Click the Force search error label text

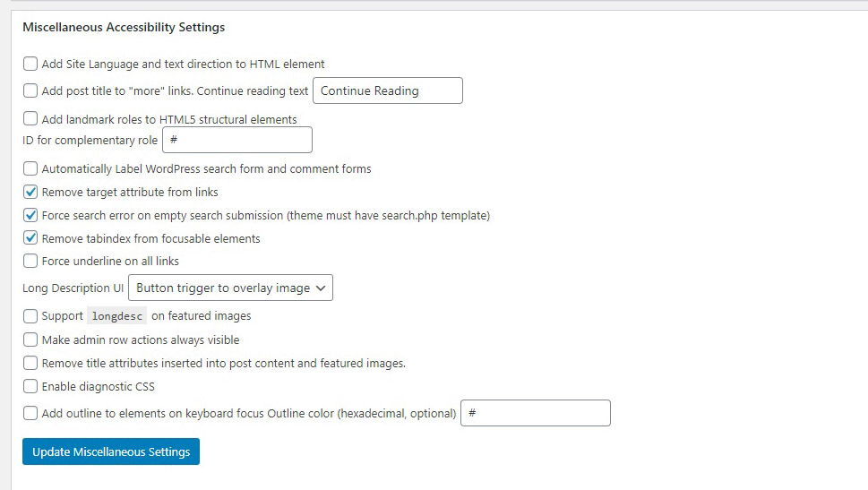(x=265, y=215)
